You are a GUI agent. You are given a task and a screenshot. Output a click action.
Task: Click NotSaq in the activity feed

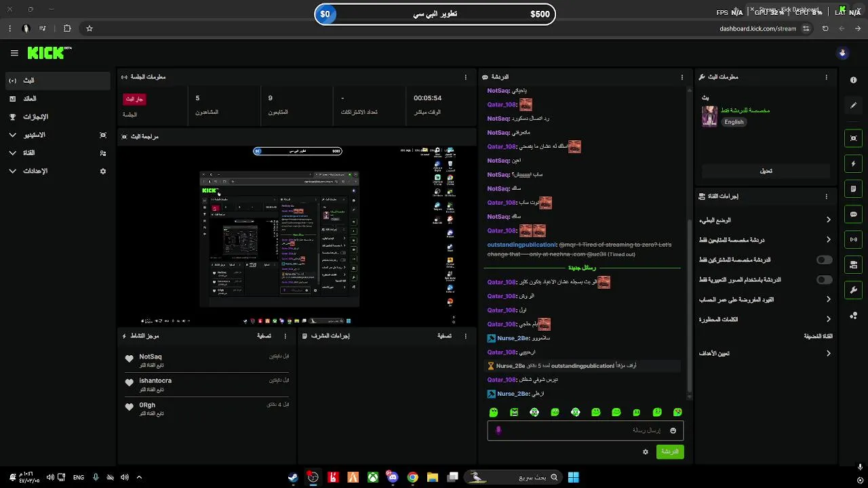coord(151,357)
